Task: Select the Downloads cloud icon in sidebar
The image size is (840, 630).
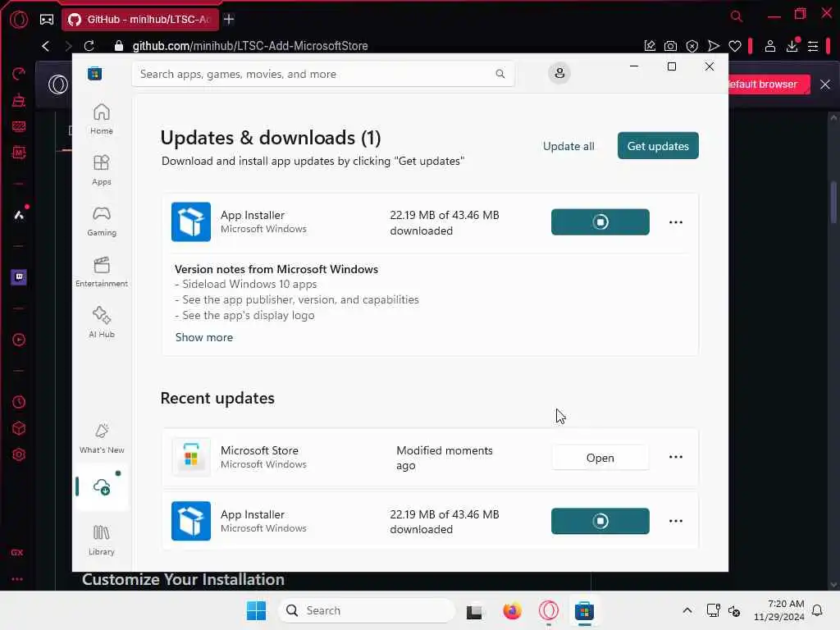Action: coord(101,487)
